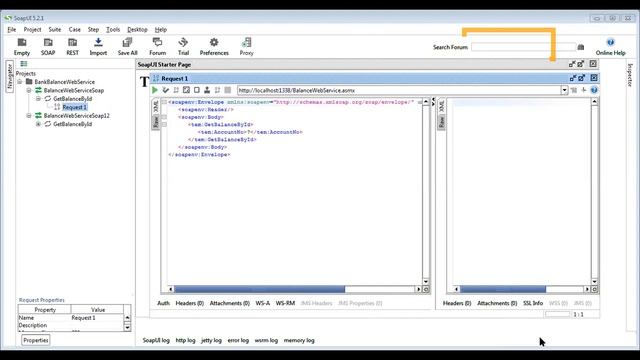
Task: Open the request WS-RM tab
Action: (x=285, y=303)
